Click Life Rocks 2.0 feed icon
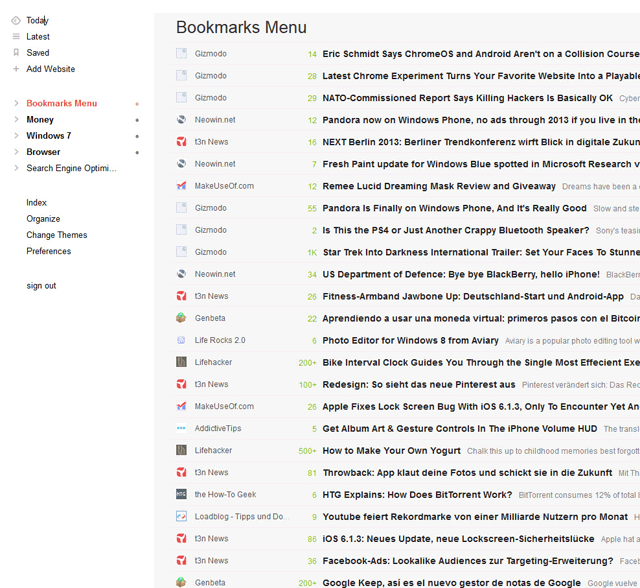 tap(181, 340)
